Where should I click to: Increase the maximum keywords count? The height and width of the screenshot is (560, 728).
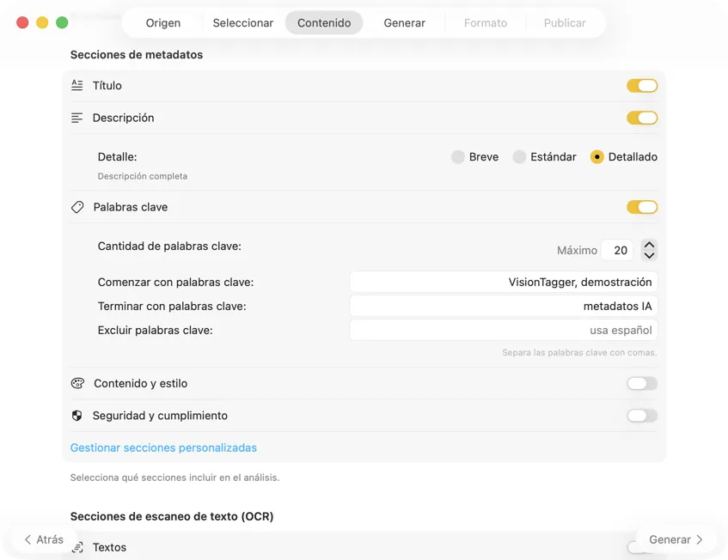pyautogui.click(x=649, y=245)
